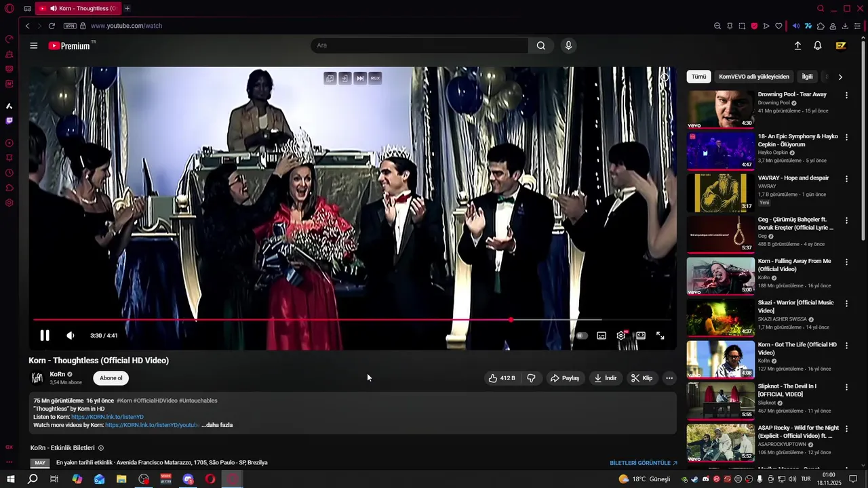The width and height of the screenshot is (868, 488).
Task: Expand description with ...daha fazla
Action: (x=217, y=425)
